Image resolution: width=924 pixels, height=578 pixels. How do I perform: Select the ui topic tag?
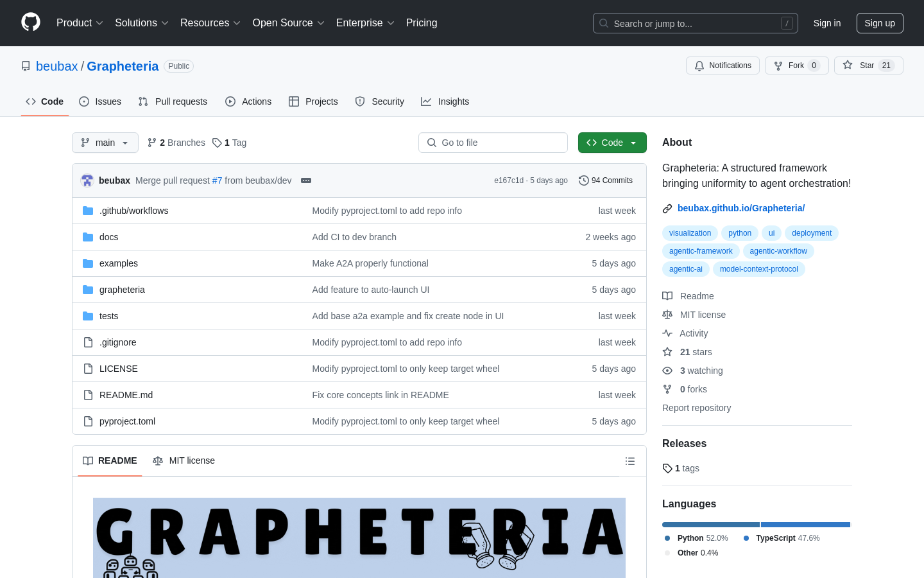[x=771, y=233]
